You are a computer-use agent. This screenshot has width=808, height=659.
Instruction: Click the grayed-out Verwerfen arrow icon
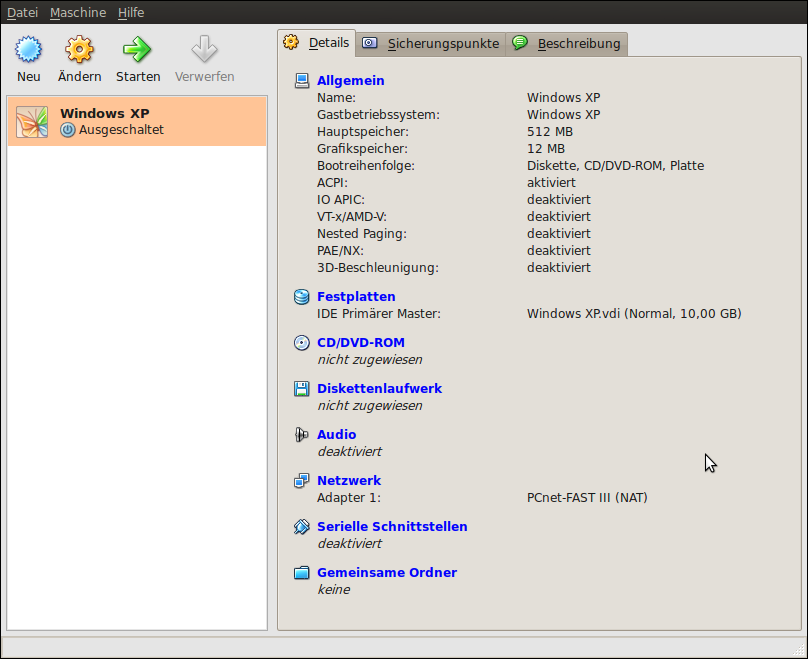[204, 50]
